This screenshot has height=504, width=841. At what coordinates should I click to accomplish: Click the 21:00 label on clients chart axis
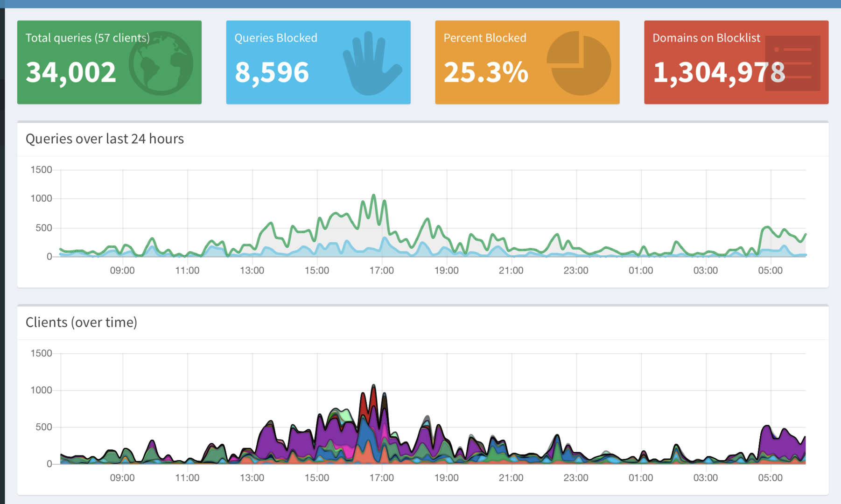coord(511,478)
